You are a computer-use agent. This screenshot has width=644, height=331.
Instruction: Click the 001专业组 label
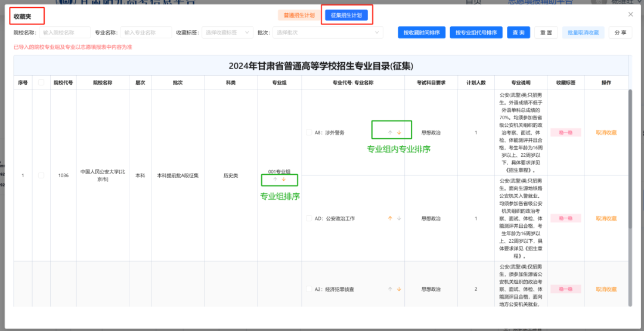point(279,172)
